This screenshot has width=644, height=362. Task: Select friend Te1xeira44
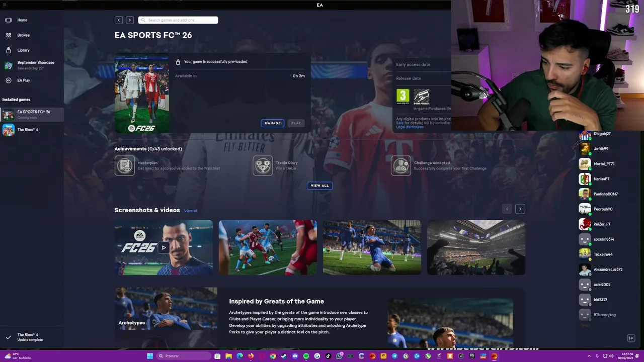pos(603,254)
